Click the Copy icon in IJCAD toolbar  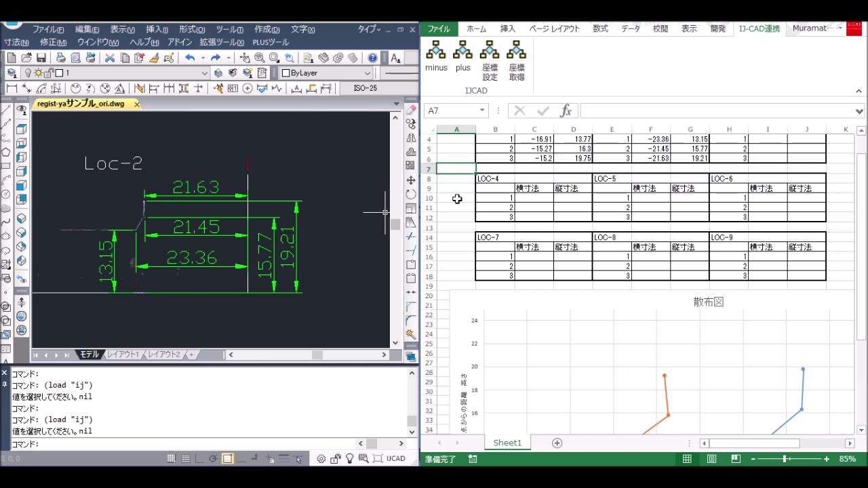pyautogui.click(x=124, y=58)
